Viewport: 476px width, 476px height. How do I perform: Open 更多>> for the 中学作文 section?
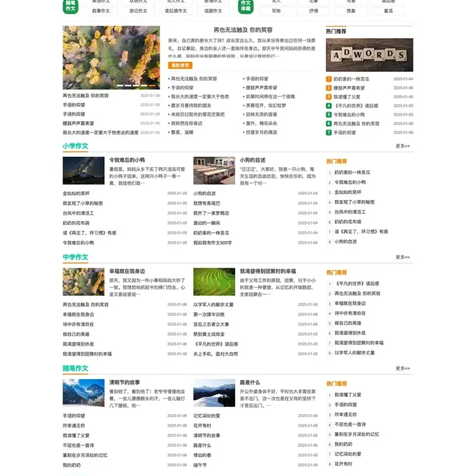point(403,257)
